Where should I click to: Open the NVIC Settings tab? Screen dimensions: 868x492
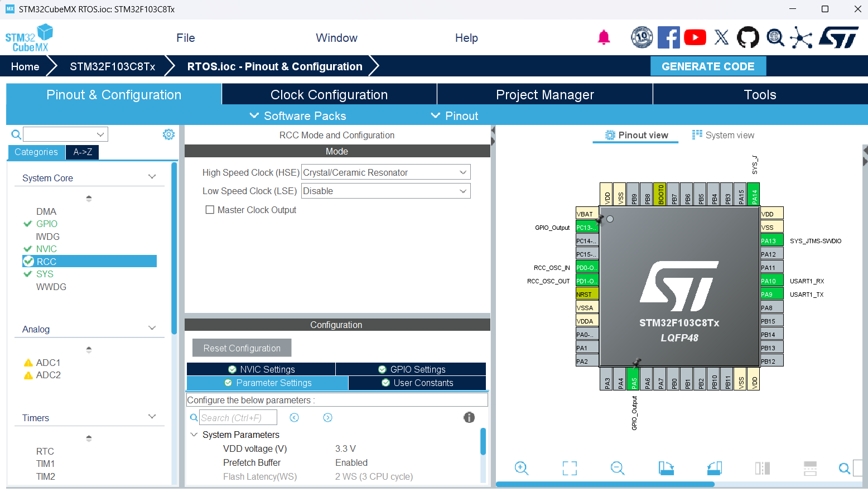(261, 369)
